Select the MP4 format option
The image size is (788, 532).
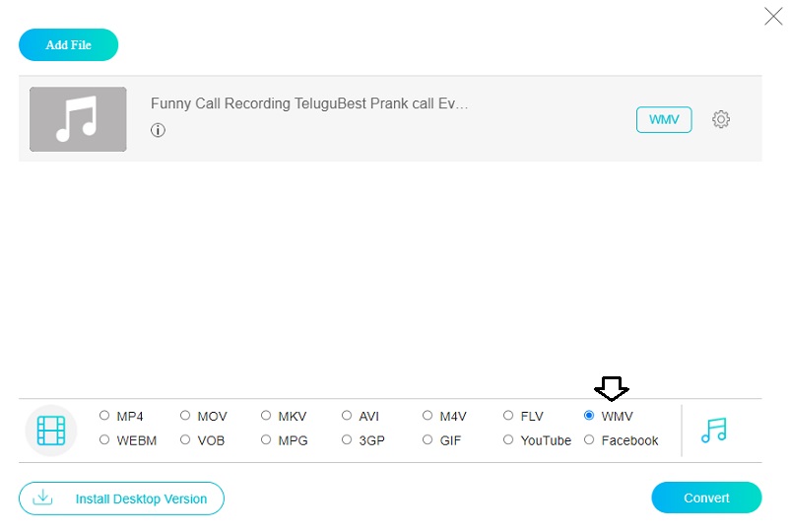104,416
